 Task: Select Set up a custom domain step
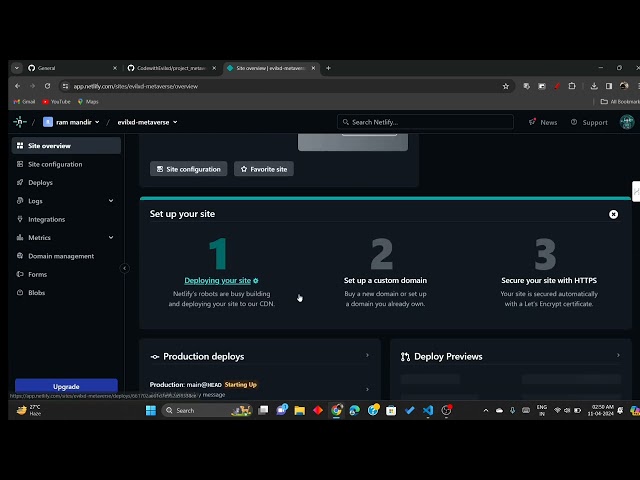point(385,280)
